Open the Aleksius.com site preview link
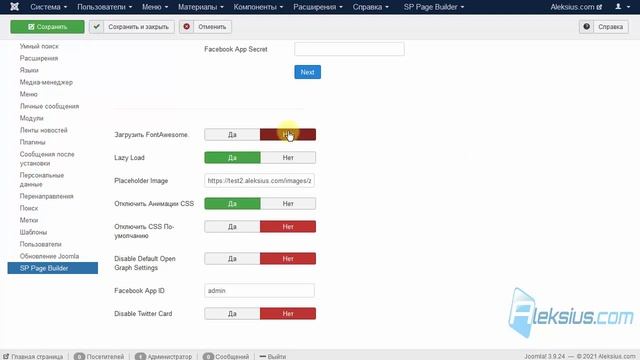 [x=576, y=7]
